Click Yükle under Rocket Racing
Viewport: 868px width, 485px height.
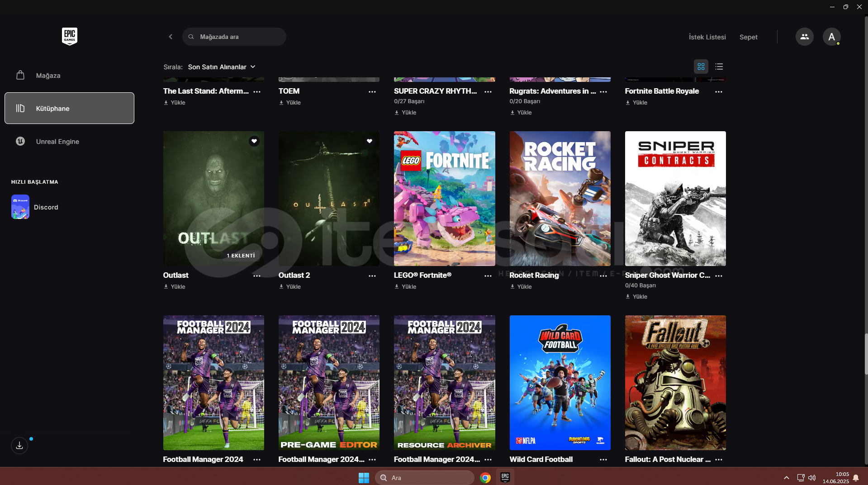pyautogui.click(x=521, y=287)
